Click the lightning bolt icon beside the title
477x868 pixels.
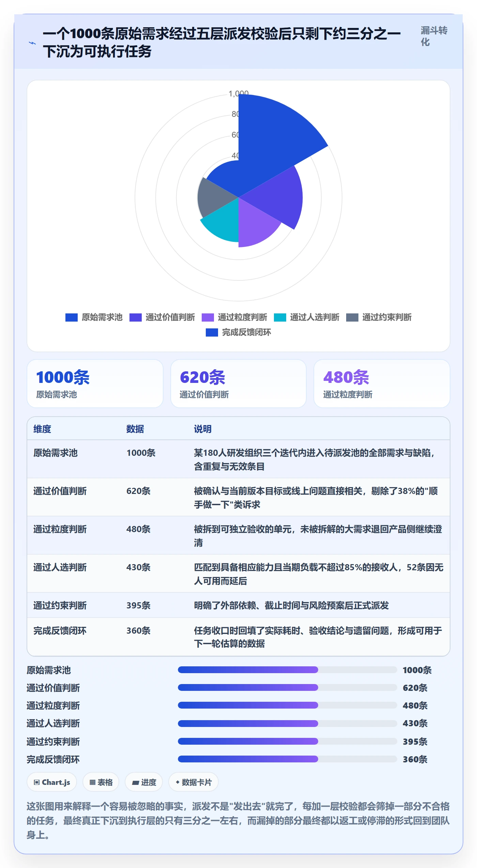coord(32,43)
